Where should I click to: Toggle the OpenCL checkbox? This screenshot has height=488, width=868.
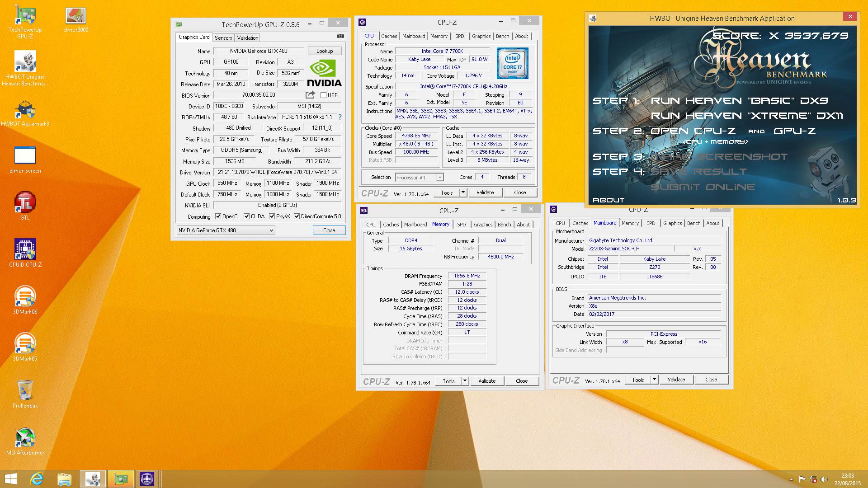[218, 216]
